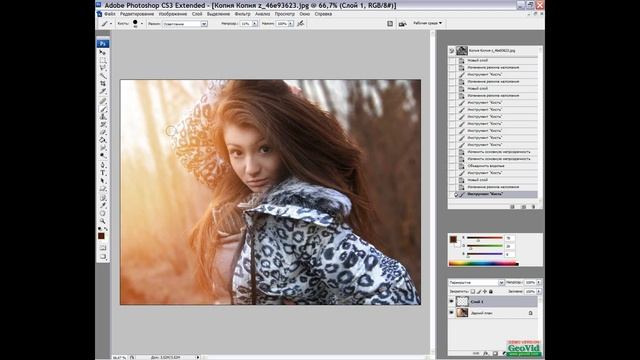The image size is (640, 360).
Task: Open the brush opacity slider arrow in options bar
Action: (x=255, y=24)
